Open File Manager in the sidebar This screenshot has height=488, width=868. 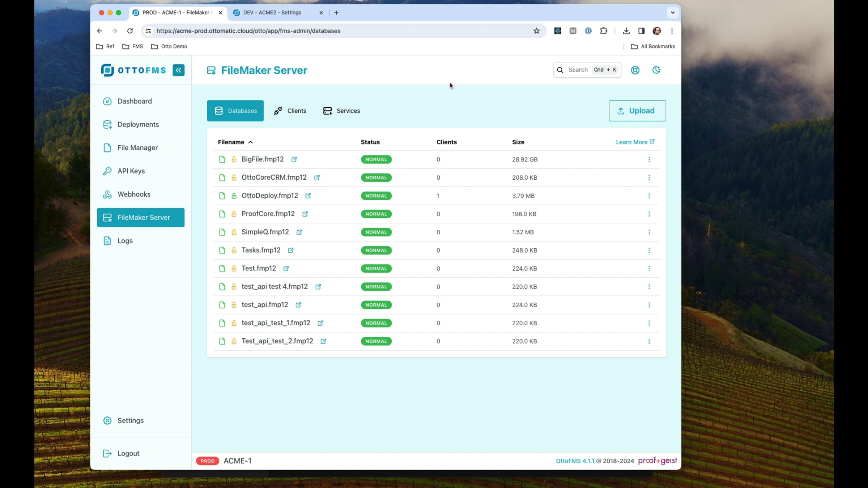click(x=141, y=147)
